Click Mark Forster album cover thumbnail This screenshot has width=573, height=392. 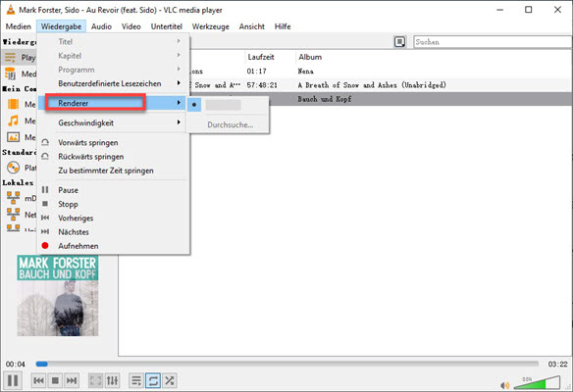58,296
